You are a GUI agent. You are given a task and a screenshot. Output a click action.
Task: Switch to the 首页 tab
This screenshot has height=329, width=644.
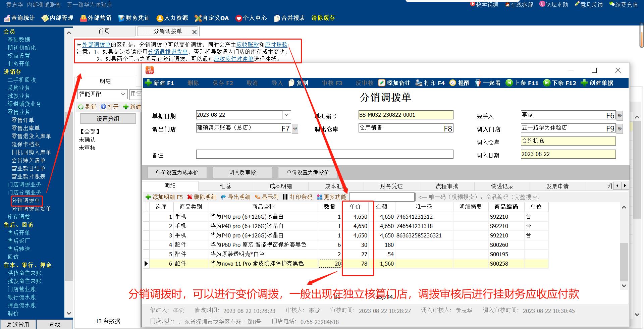point(104,31)
